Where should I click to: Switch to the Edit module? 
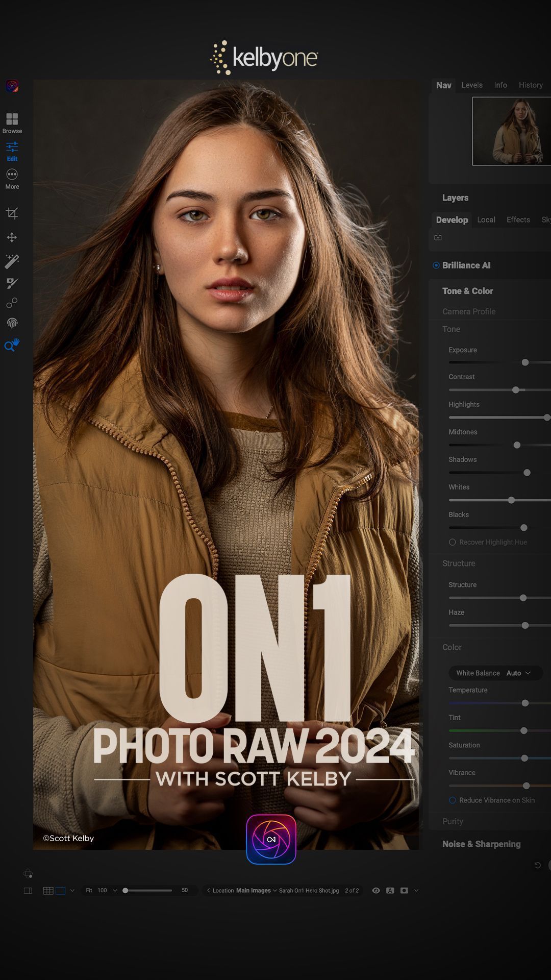(x=12, y=151)
